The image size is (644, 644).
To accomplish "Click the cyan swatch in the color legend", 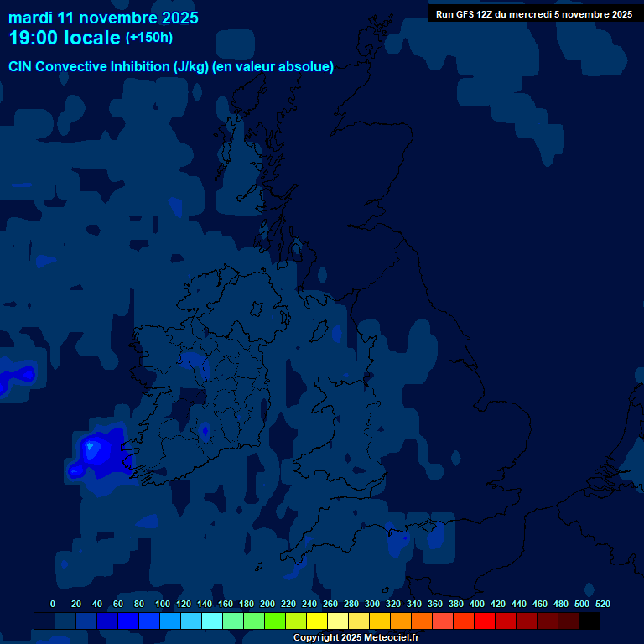I will (x=212, y=621).
